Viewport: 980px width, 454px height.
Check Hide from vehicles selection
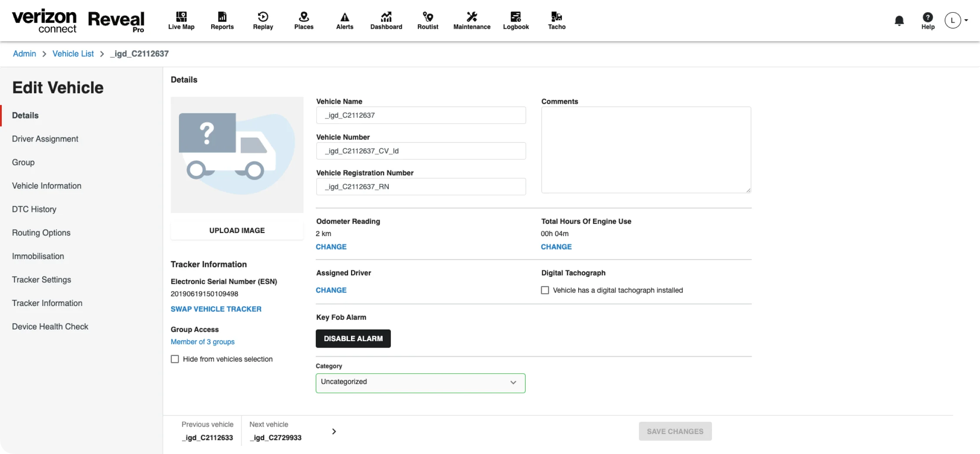click(x=175, y=359)
